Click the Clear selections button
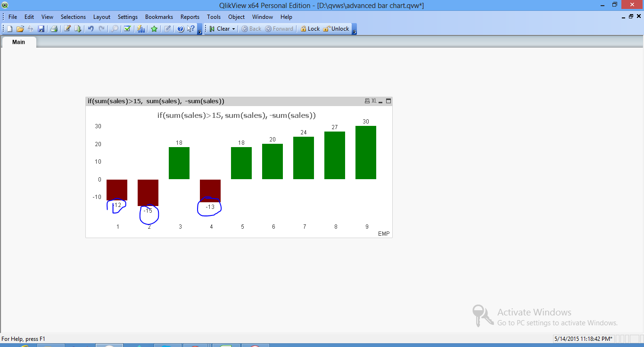Screen dimensions: 644x347 [x=219, y=29]
